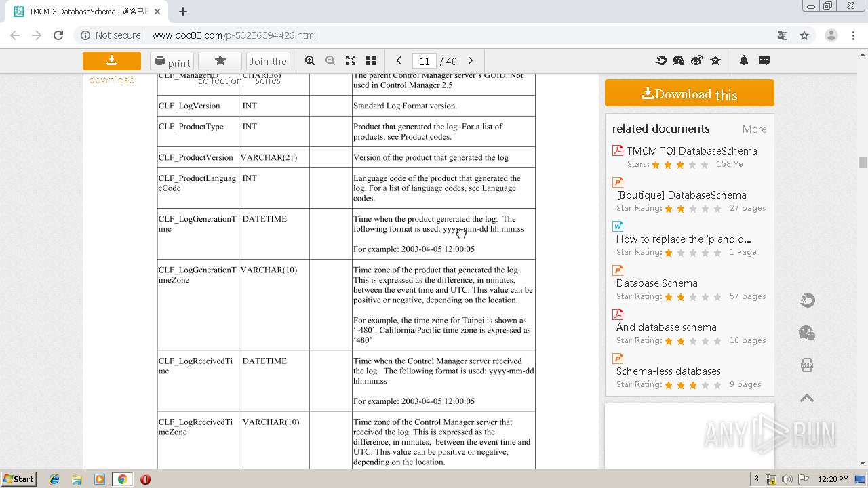Screen dimensions: 868x488
Task: Click the orange download icon button
Action: coord(112,61)
